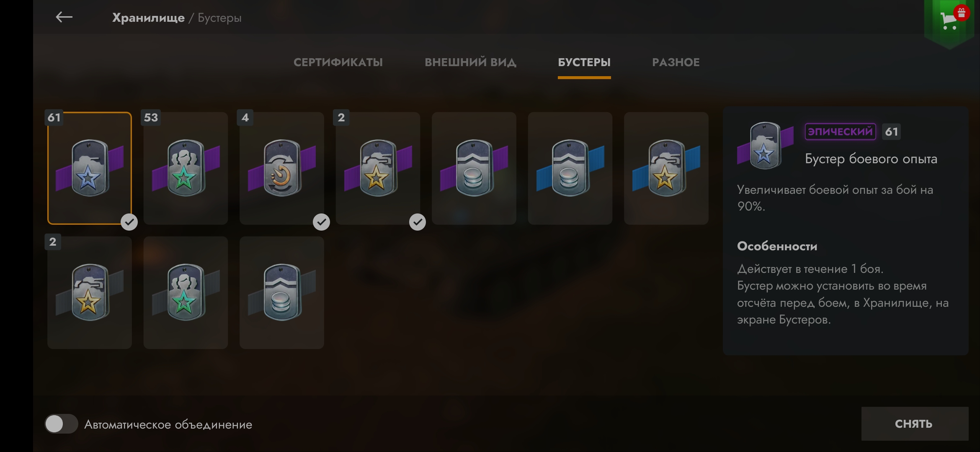
Task: Select the blue credits booster card
Action: click(x=570, y=168)
